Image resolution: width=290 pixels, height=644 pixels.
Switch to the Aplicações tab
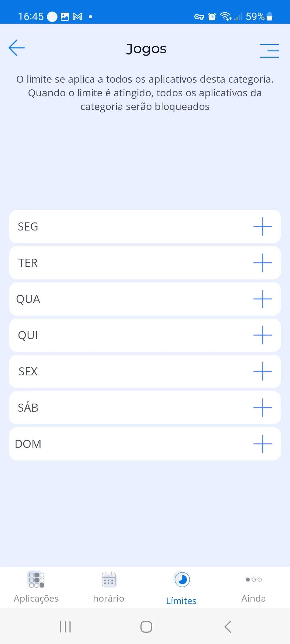[36, 587]
